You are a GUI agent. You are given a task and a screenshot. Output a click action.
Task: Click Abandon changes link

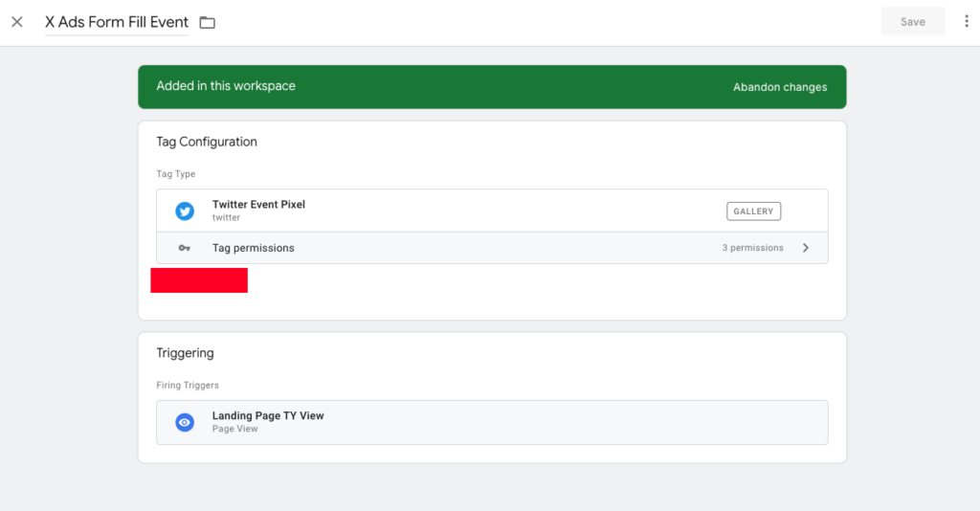coord(780,87)
